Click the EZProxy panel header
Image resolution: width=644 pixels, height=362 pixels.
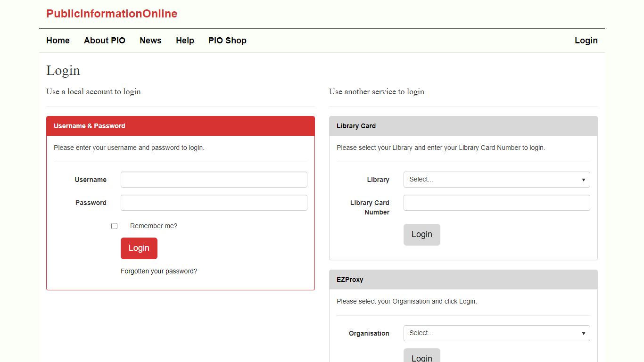point(463,280)
